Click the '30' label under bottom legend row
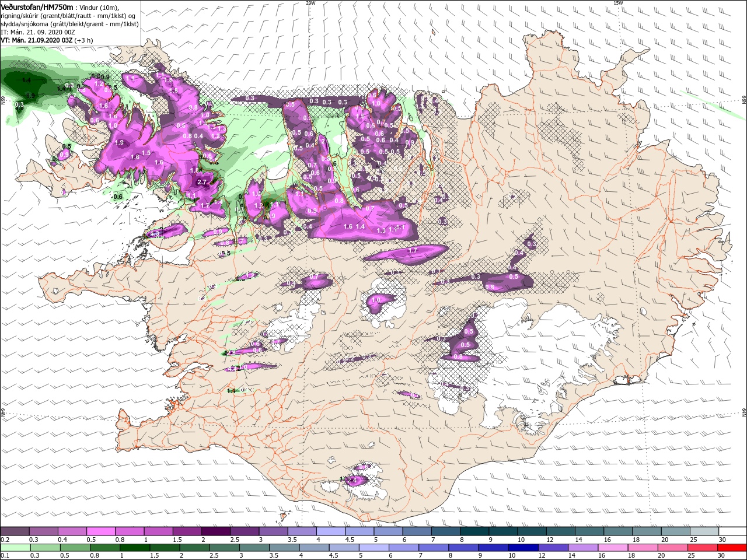 [x=722, y=556]
